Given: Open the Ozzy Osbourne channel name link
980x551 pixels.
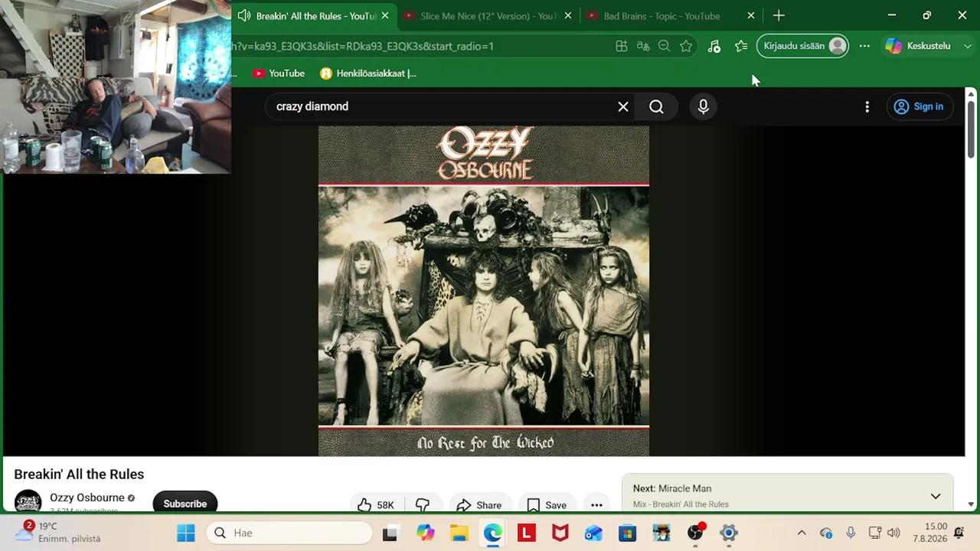Looking at the screenshot, I should coord(87,497).
